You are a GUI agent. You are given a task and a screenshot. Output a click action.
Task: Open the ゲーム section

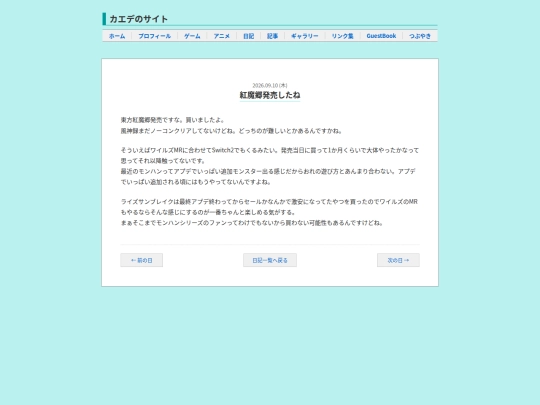(x=192, y=36)
